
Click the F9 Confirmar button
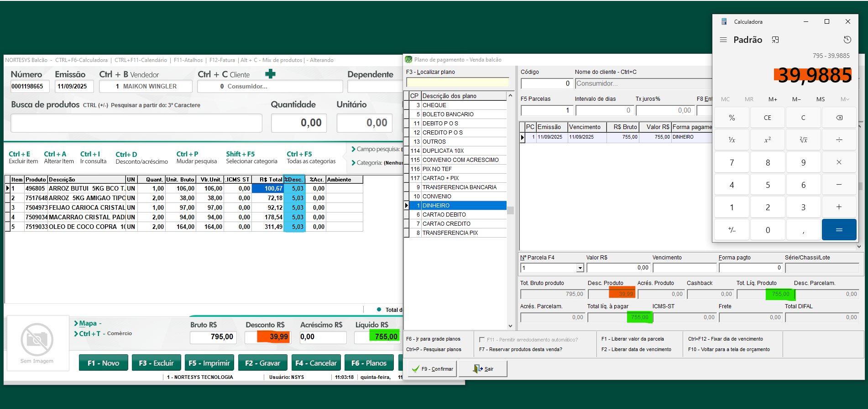(x=433, y=369)
